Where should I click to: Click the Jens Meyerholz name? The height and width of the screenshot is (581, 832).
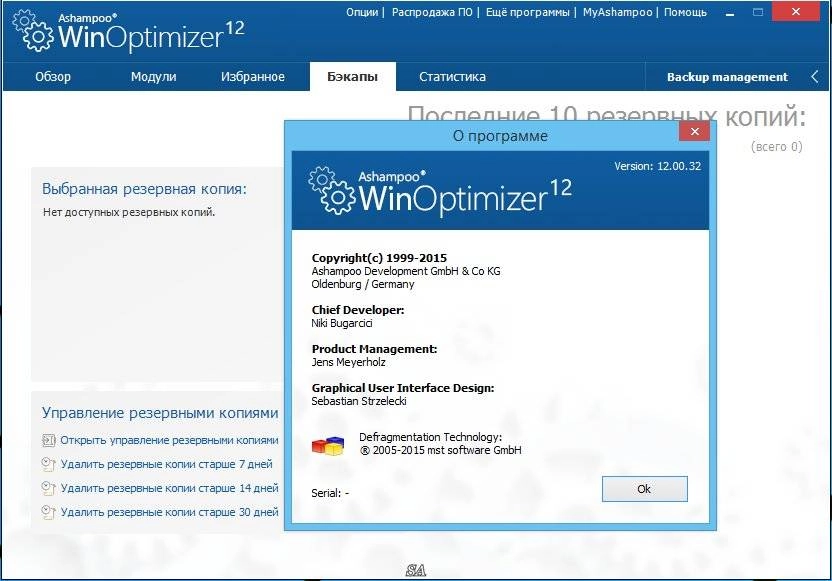click(x=348, y=362)
